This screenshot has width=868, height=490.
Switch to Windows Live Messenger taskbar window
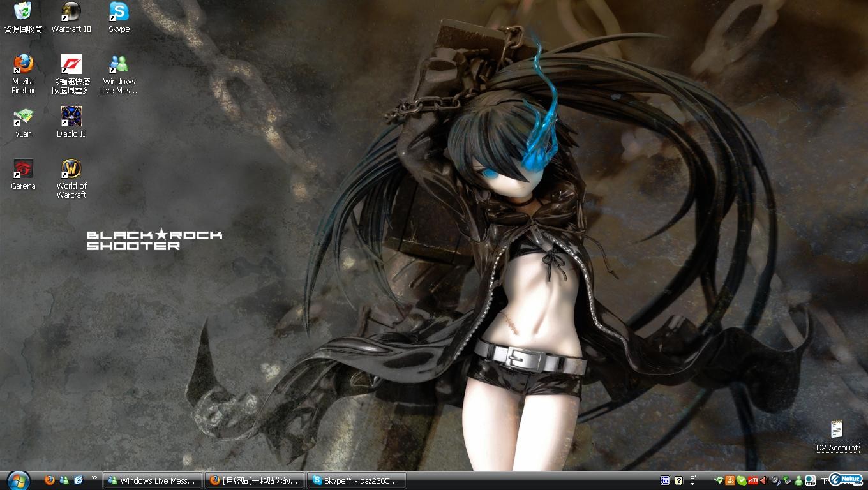coord(153,480)
